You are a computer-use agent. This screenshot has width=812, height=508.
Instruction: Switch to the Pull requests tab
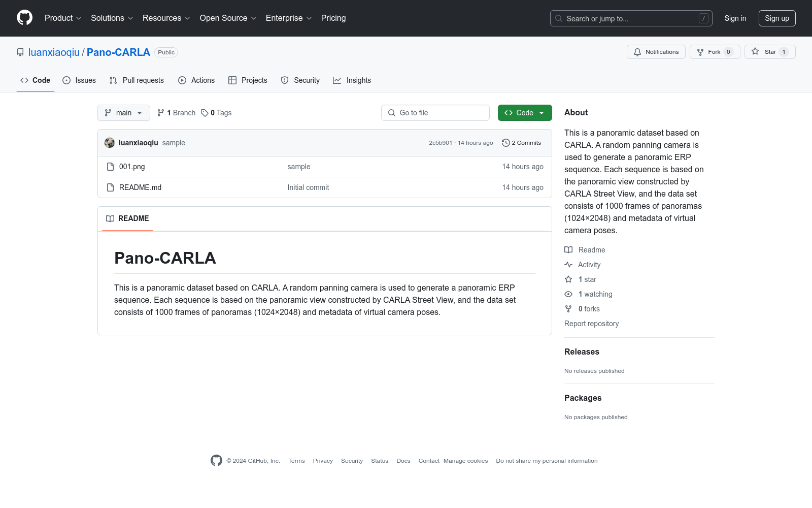[137, 80]
